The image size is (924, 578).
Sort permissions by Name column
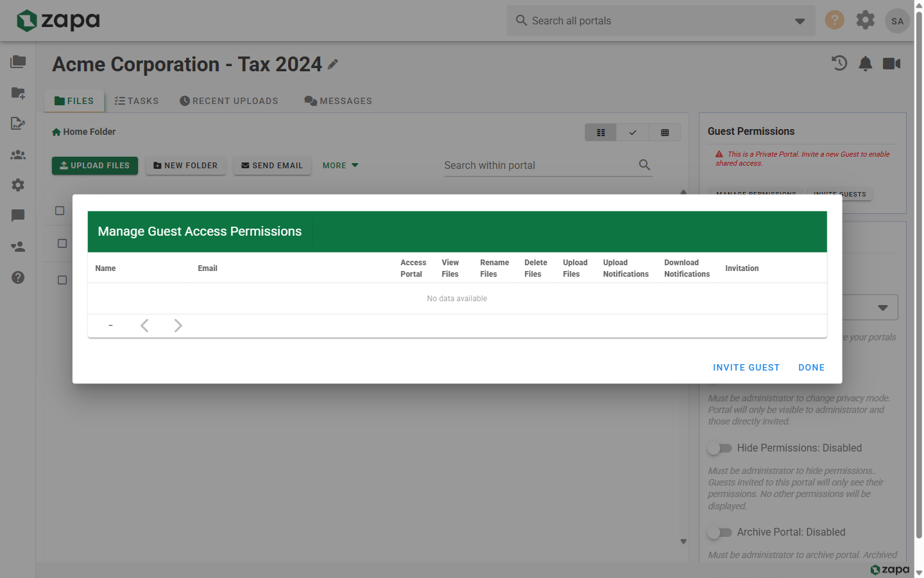click(x=105, y=268)
